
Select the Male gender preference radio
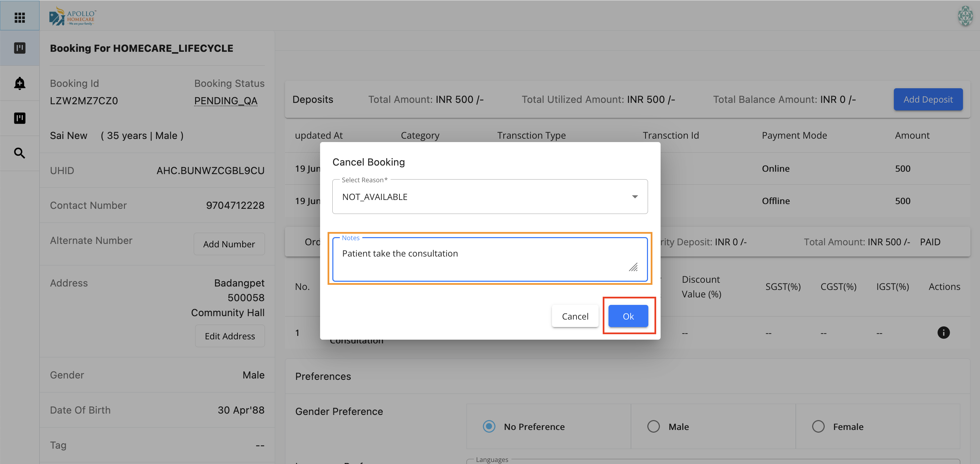tap(653, 426)
